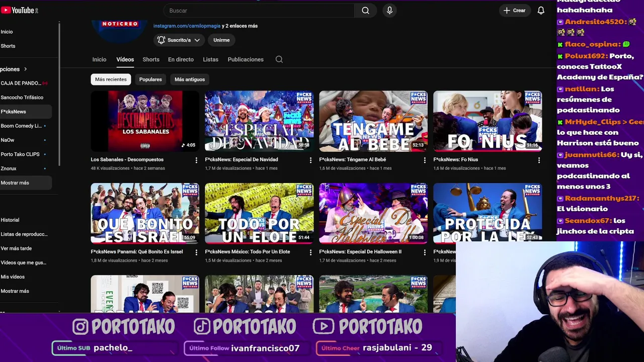644x362 pixels.
Task: Open more options for Especial De Halloween II
Action: 425,252
